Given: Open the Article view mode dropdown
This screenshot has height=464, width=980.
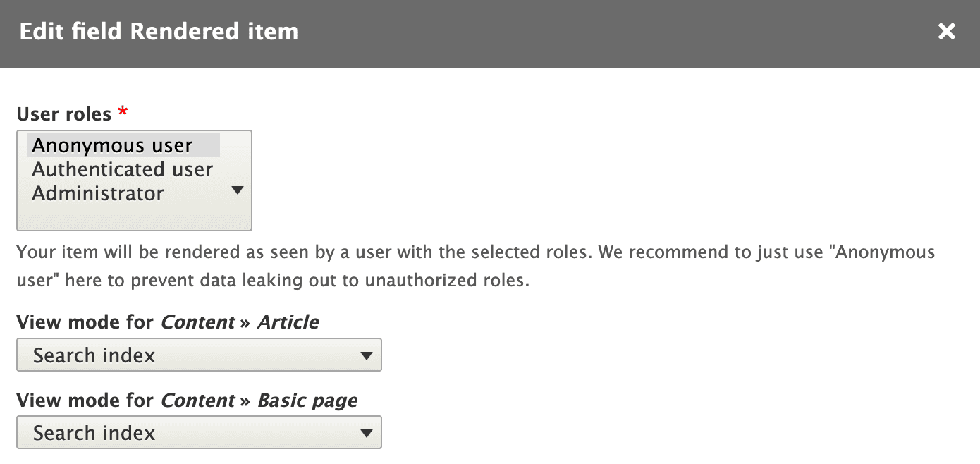Looking at the screenshot, I should point(199,355).
